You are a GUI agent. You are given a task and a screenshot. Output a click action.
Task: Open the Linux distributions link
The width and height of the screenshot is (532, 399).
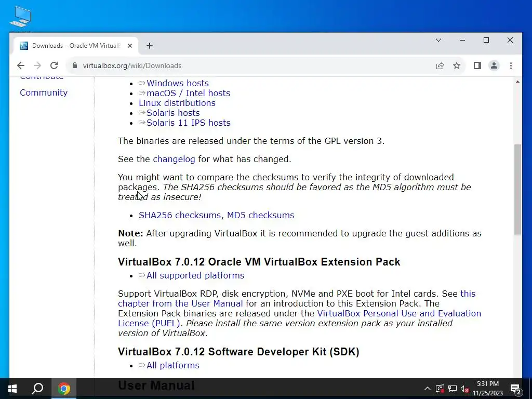[x=177, y=103]
